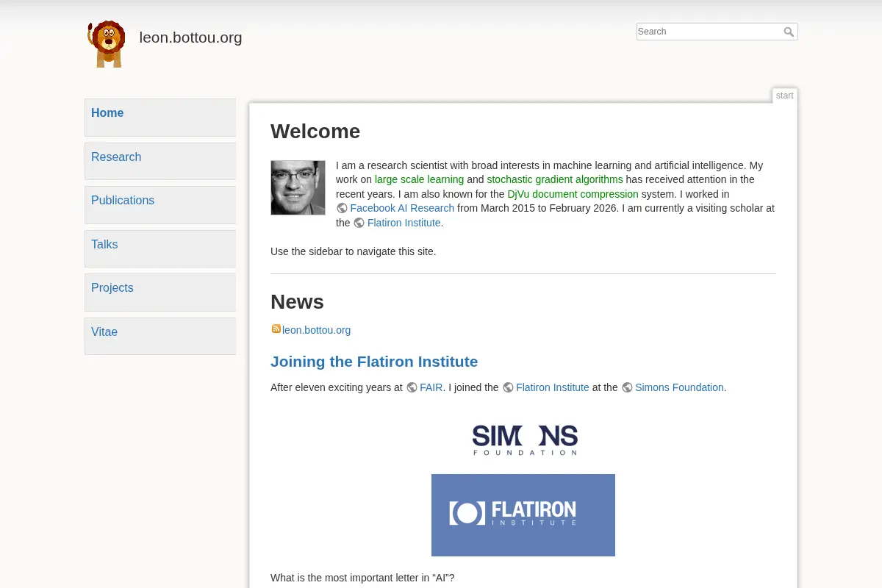Open Joining the Flatiron Institute headline

click(374, 362)
